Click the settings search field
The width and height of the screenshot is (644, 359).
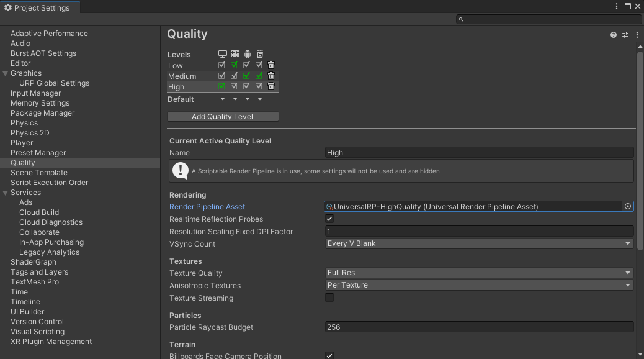click(548, 19)
